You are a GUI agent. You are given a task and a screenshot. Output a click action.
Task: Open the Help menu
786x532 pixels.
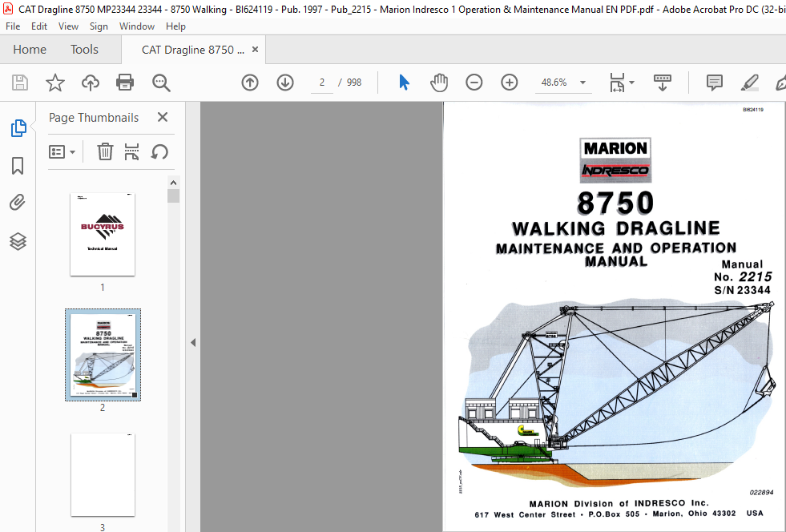(175, 26)
